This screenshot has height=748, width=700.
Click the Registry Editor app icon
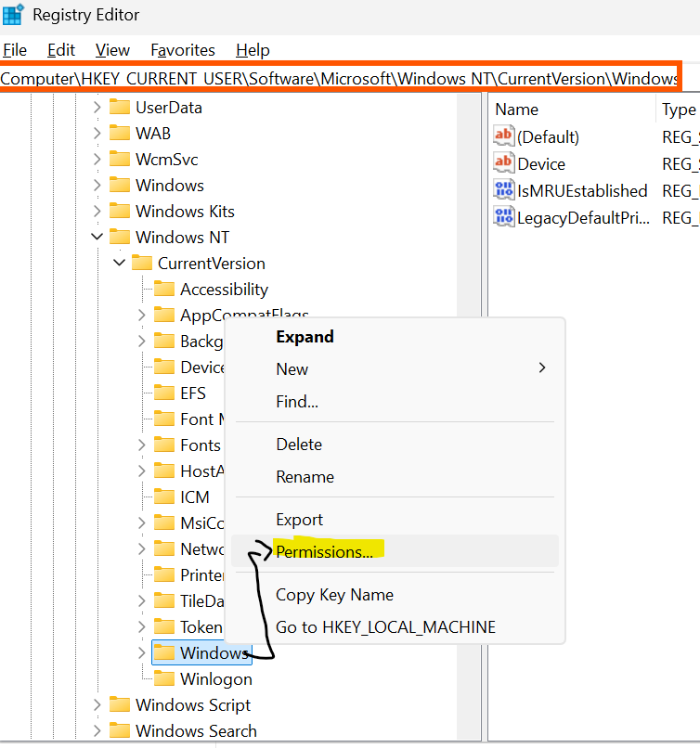pyautogui.click(x=12, y=14)
